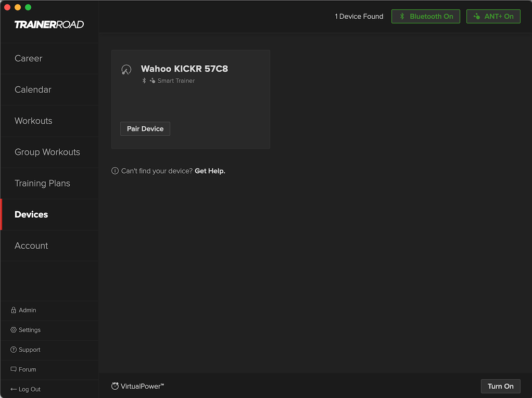This screenshot has height=398, width=532.
Task: Open the Forum link
Action: click(x=49, y=369)
